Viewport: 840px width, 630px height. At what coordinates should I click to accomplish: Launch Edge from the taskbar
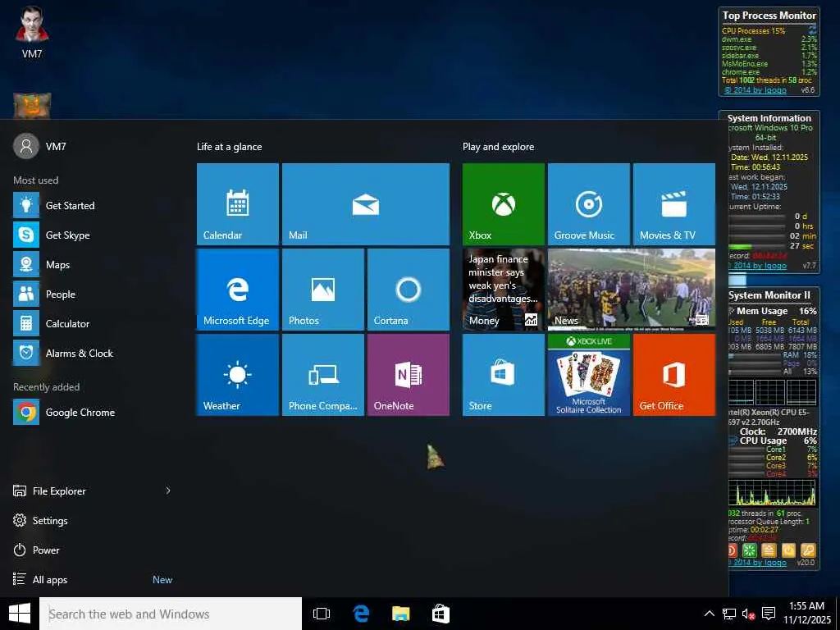[x=361, y=614]
